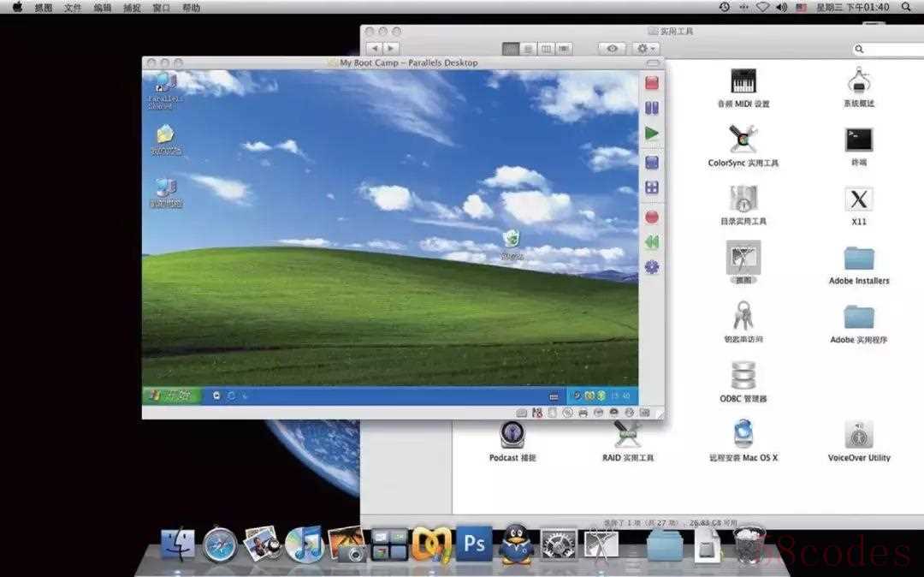
Task: Click the Time Machine menu bar icon
Action: click(725, 7)
